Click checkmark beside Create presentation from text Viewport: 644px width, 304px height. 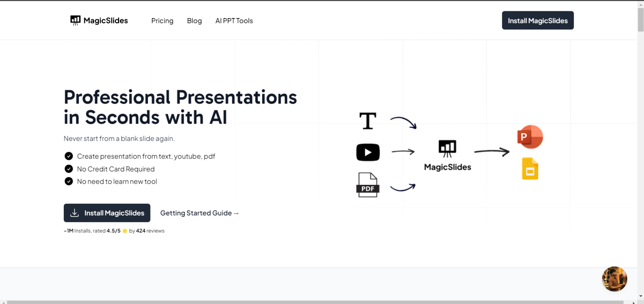pos(68,156)
